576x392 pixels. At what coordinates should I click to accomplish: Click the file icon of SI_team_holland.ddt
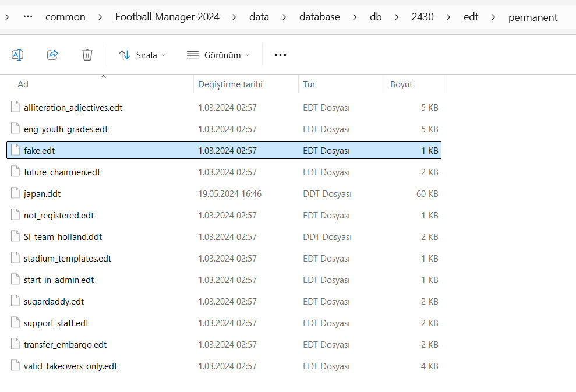(15, 237)
